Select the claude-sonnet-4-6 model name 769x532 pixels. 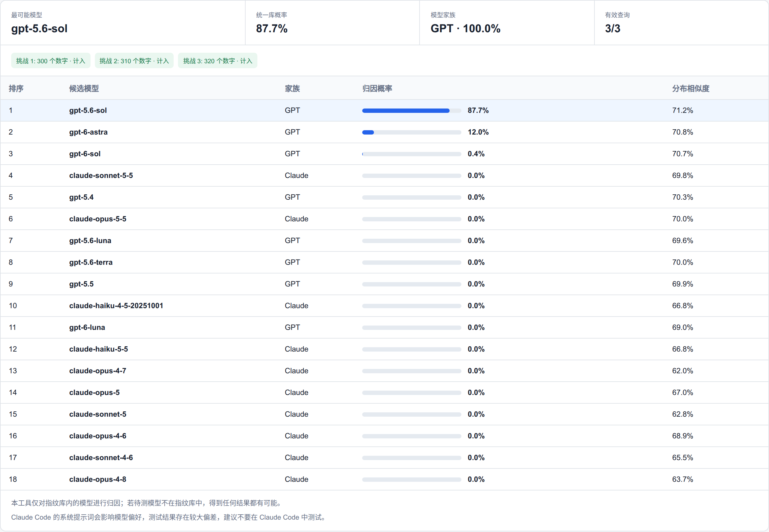click(101, 457)
